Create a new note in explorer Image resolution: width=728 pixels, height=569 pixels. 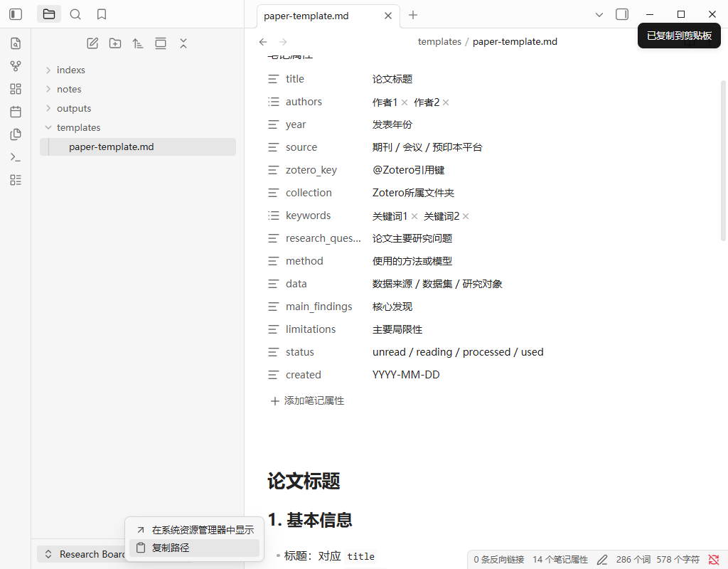(92, 43)
